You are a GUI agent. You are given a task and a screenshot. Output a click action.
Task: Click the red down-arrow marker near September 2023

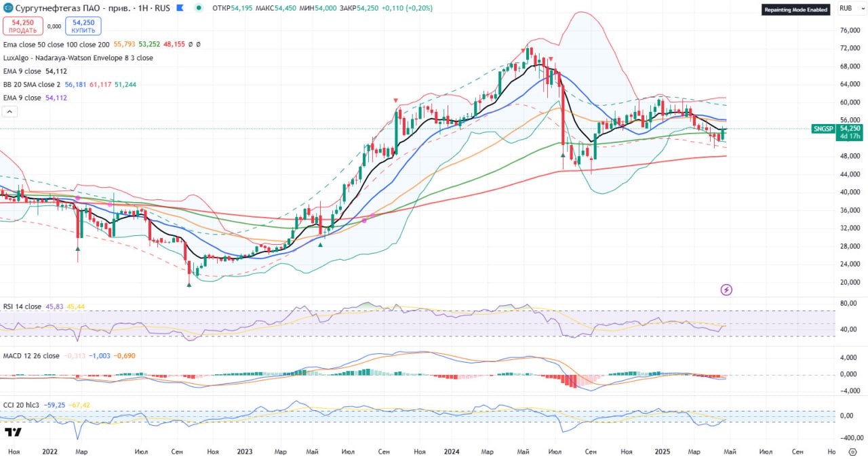[x=396, y=101]
